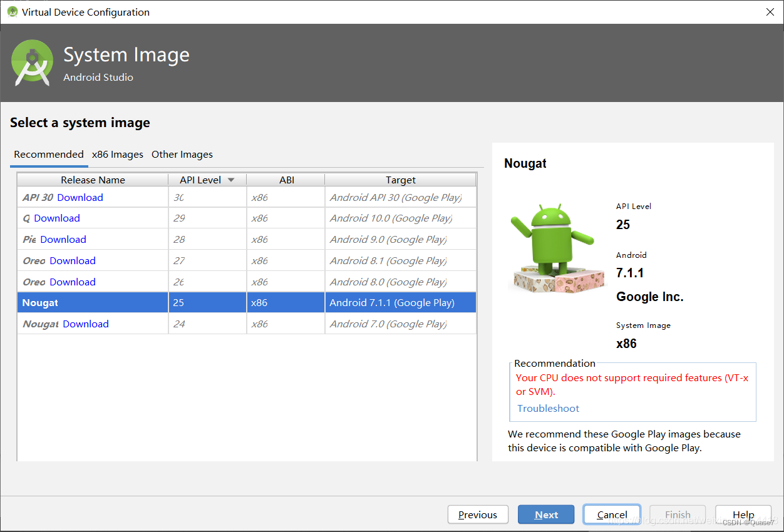Click the Android Studio logo in header
Screen dimensions: 784x532
33,63
